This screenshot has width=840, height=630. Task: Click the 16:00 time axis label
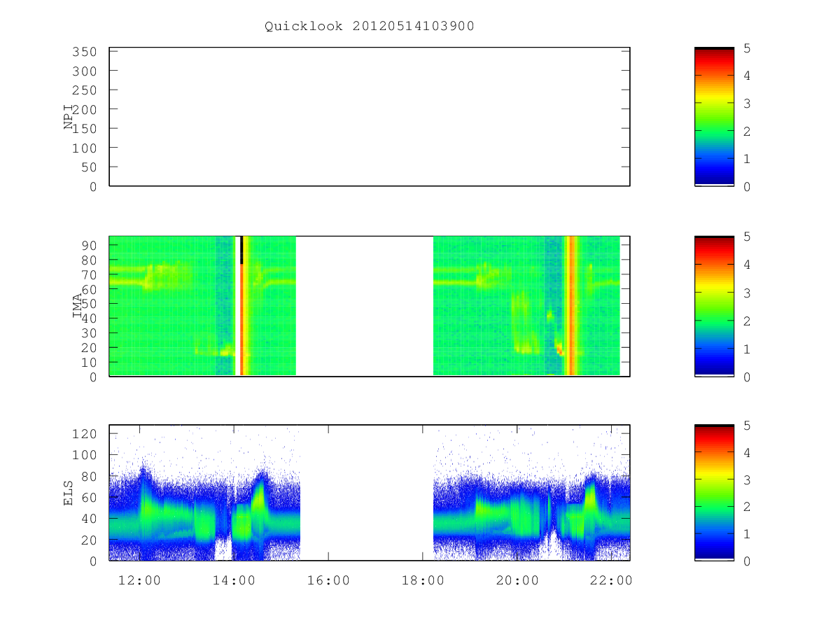point(328,581)
